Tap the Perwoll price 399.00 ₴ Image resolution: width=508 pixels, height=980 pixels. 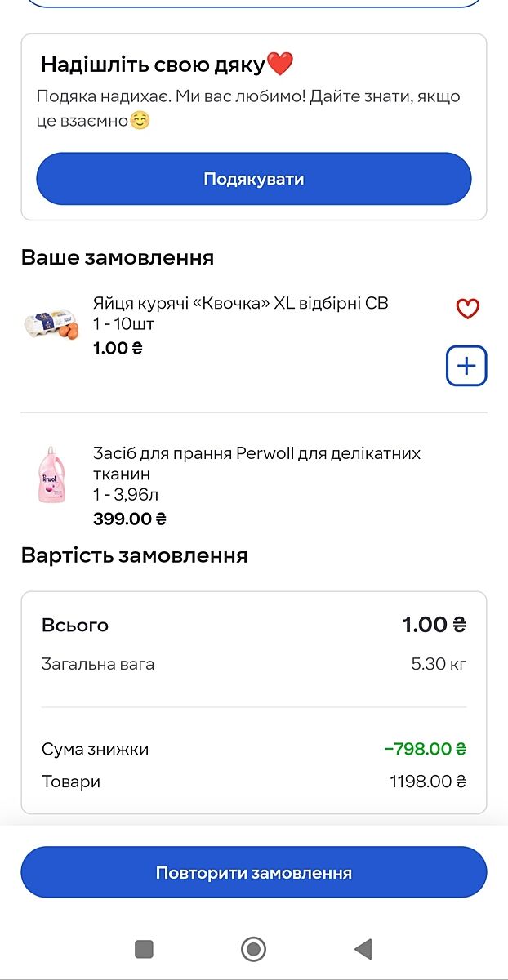tap(130, 519)
